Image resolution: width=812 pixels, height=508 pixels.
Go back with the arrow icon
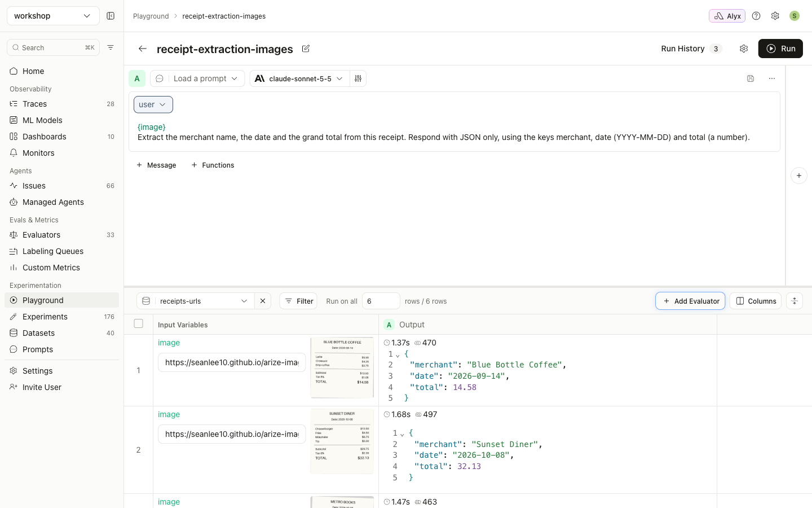pos(143,49)
